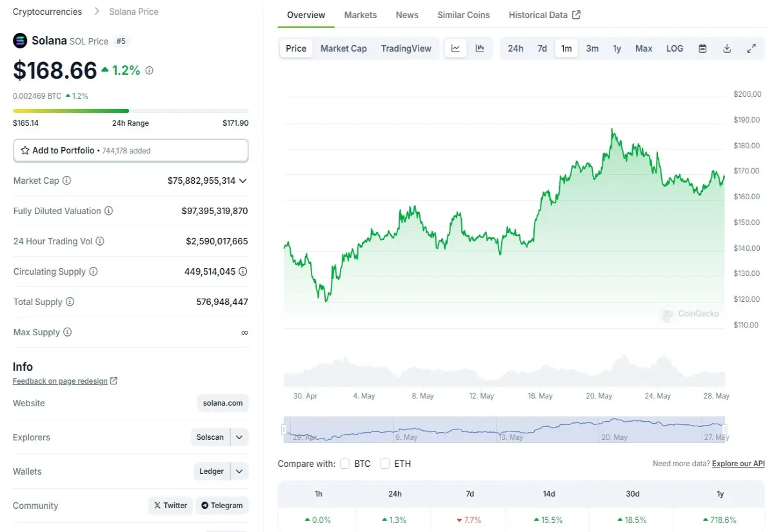Image resolution: width=774 pixels, height=532 pixels.
Task: Click the 7d column 7.7% value
Action: tap(469, 520)
